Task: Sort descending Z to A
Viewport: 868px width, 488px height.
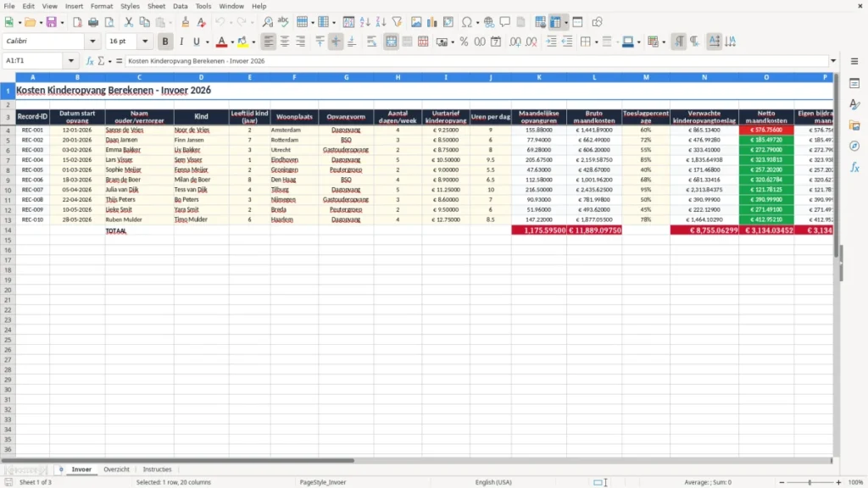Action: (381, 22)
